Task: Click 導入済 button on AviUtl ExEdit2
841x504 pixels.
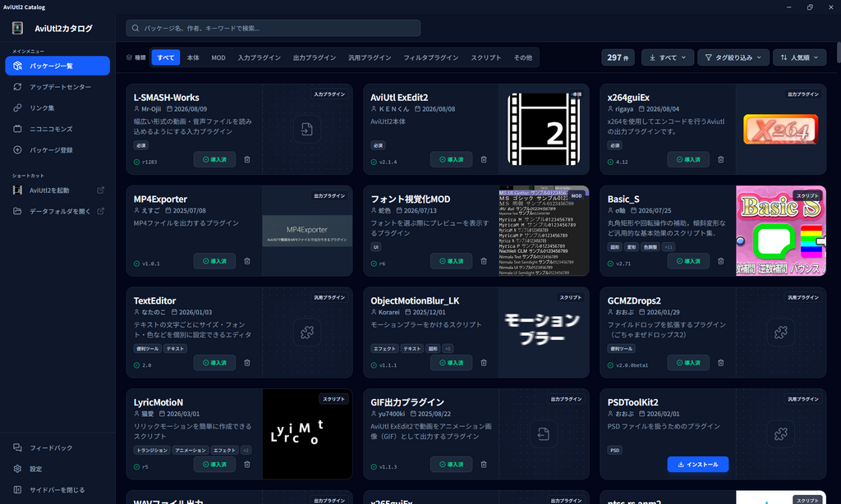Action: (x=451, y=160)
